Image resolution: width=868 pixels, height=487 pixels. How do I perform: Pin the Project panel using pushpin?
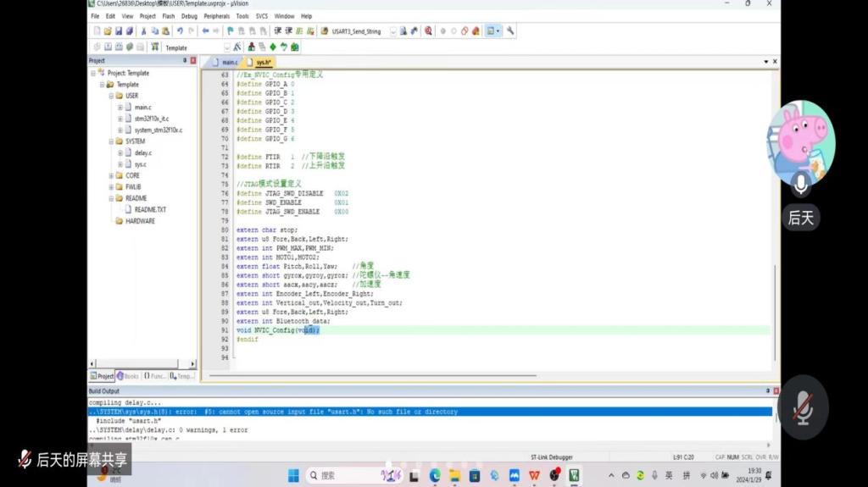click(185, 61)
